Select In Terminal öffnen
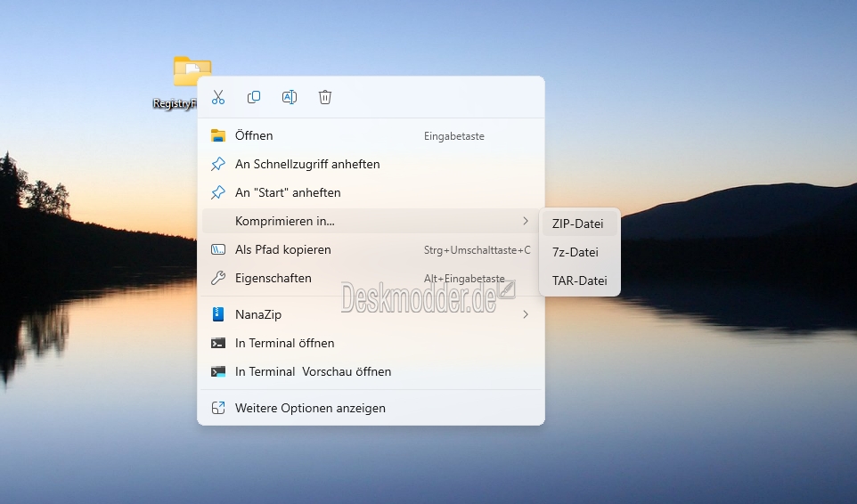This screenshot has height=504, width=857. tap(285, 343)
